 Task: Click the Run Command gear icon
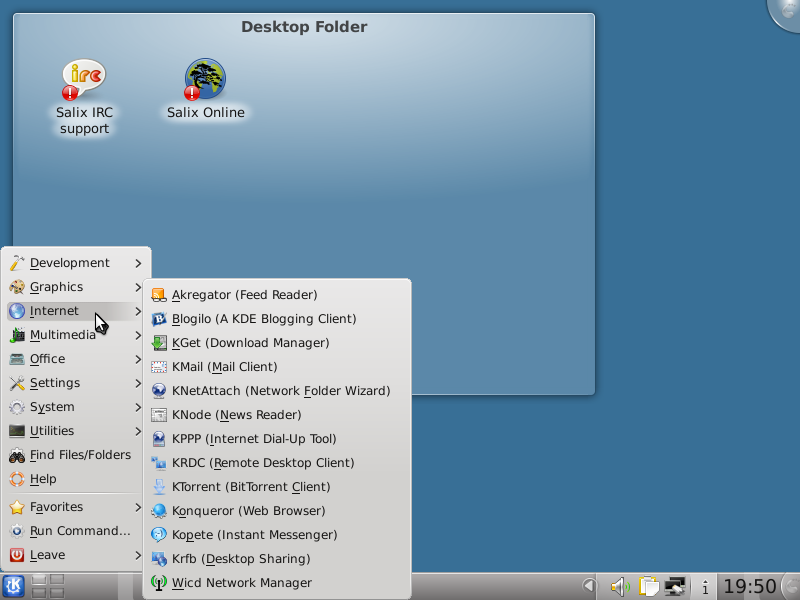pyautogui.click(x=17, y=531)
